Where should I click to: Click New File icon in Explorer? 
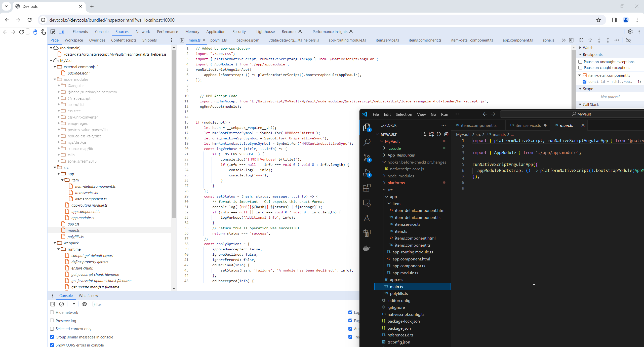pos(424,134)
